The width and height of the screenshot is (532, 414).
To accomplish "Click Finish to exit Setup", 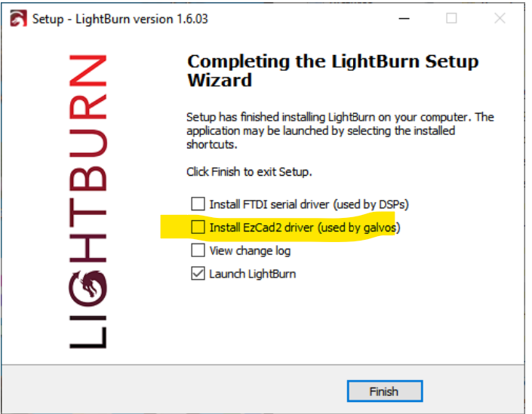I will [385, 391].
